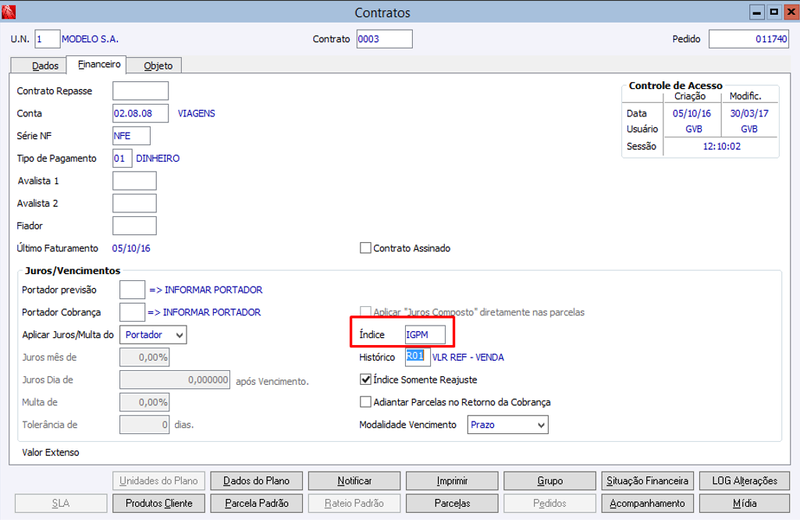Click the Pedido field showing 011740
This screenshot has height=520, width=800.
click(748, 39)
